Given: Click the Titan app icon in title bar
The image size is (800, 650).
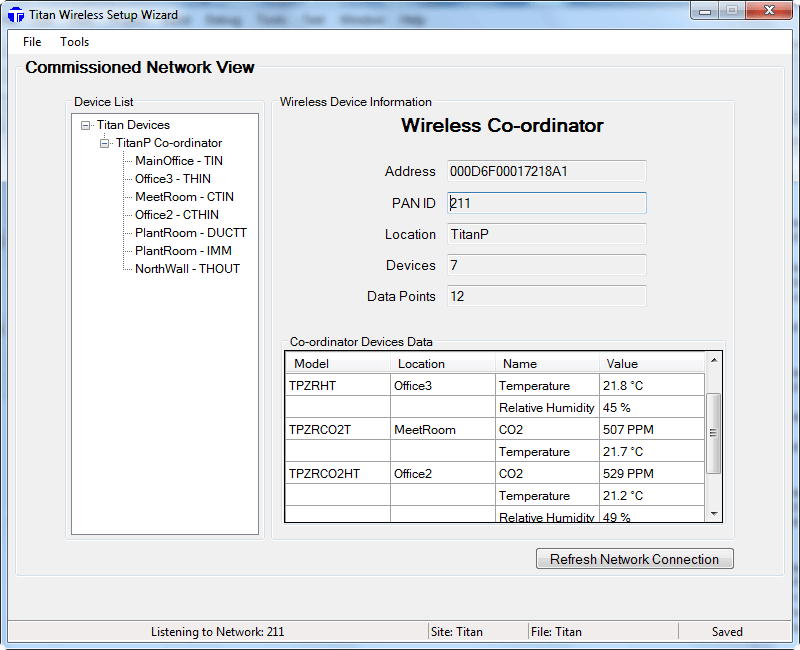Looking at the screenshot, I should [x=16, y=15].
